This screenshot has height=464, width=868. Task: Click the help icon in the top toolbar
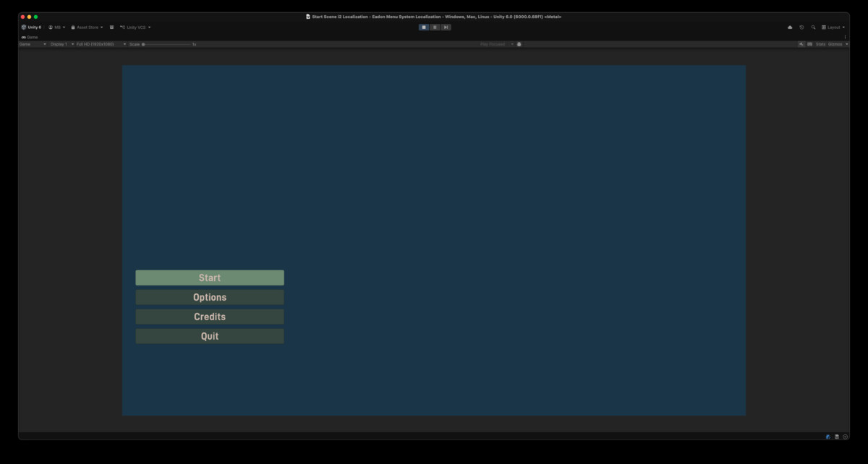tap(801, 27)
